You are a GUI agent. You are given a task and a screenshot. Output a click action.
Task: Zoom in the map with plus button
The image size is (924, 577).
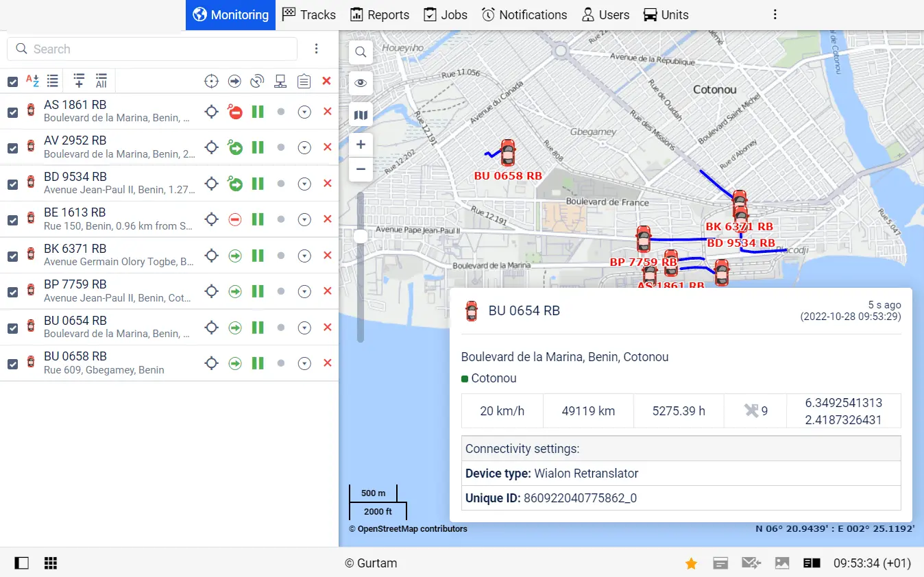pyautogui.click(x=361, y=145)
